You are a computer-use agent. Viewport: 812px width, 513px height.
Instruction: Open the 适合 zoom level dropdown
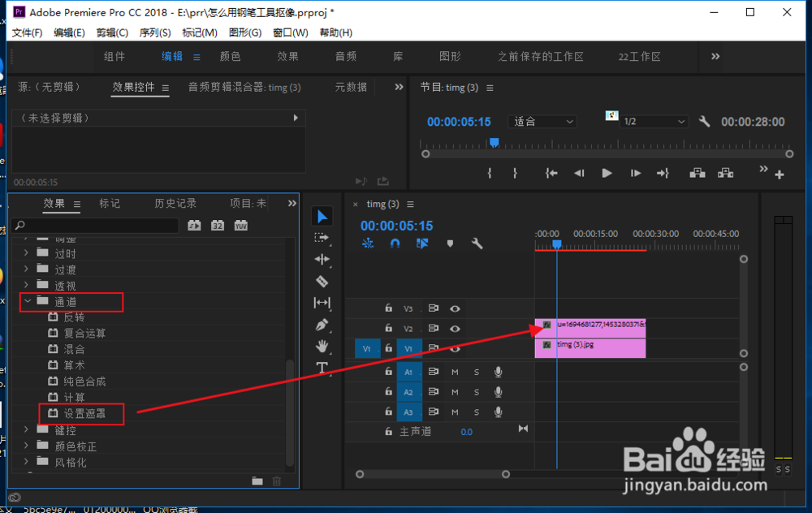click(542, 122)
